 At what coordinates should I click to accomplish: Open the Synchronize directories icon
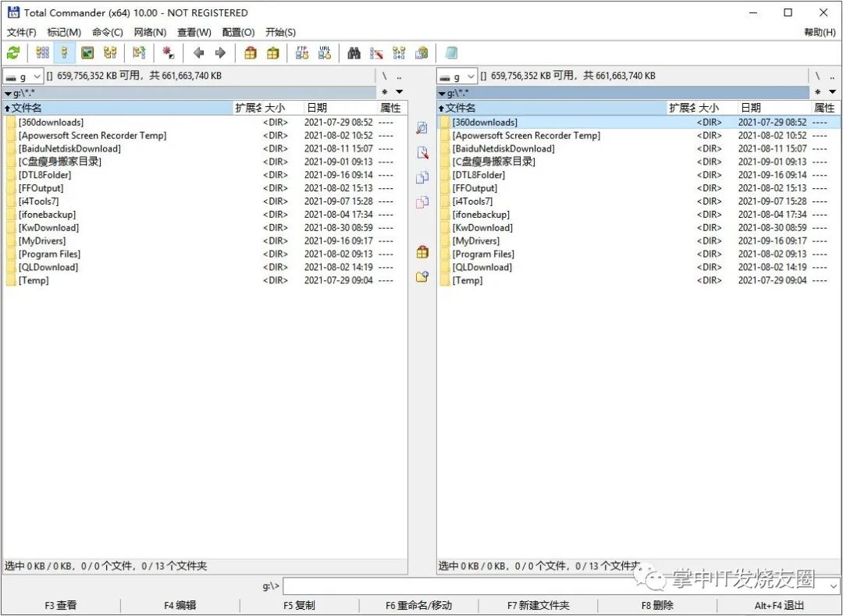point(399,52)
